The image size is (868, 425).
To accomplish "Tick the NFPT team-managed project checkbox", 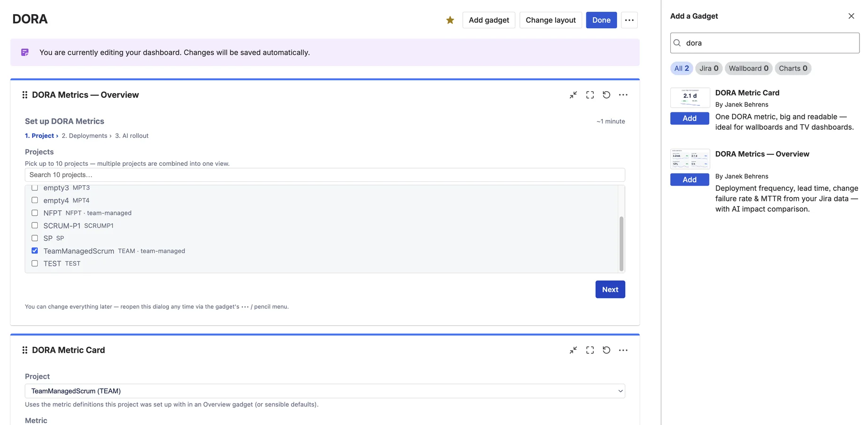I will click(x=34, y=213).
